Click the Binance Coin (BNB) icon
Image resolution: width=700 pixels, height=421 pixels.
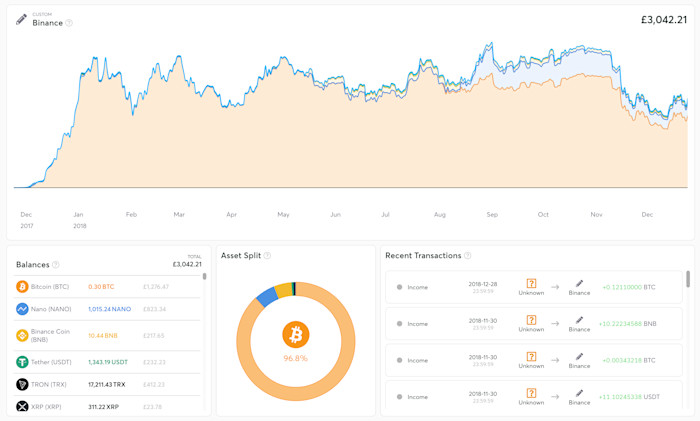pos(22,335)
